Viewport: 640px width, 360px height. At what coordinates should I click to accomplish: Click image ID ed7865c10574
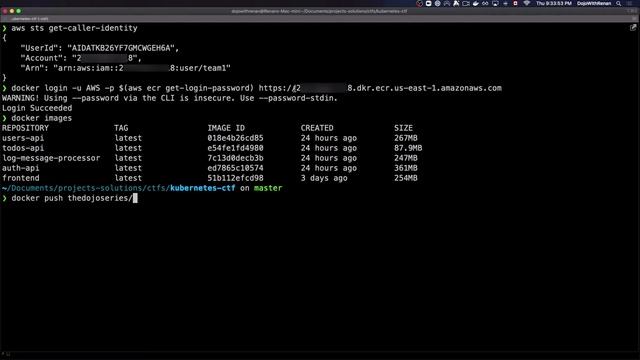(235, 168)
